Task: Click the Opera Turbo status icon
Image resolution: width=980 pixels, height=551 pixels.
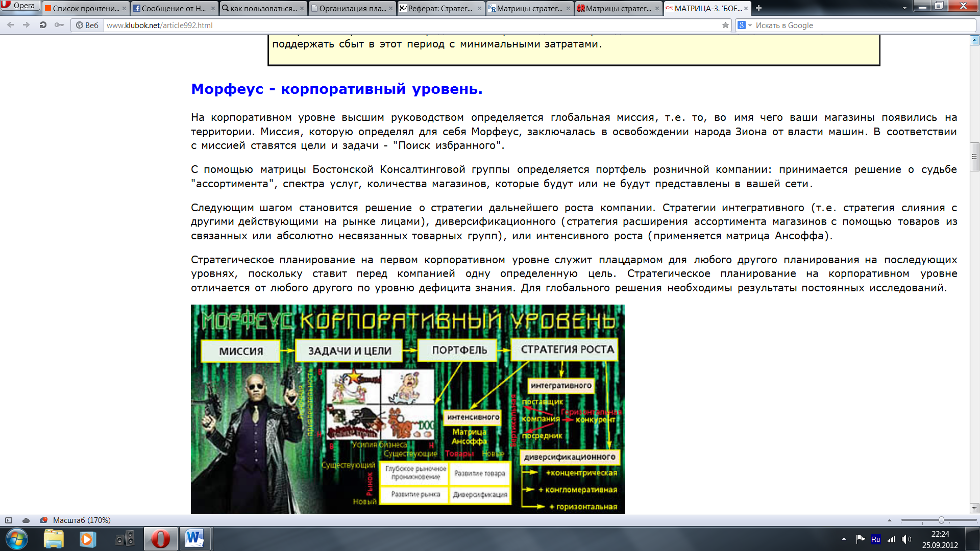Action: point(43,520)
